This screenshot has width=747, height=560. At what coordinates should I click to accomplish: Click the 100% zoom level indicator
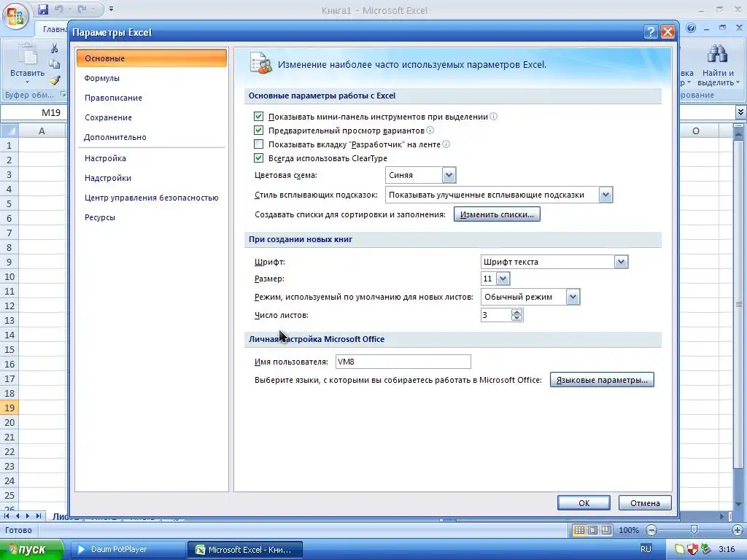click(629, 530)
